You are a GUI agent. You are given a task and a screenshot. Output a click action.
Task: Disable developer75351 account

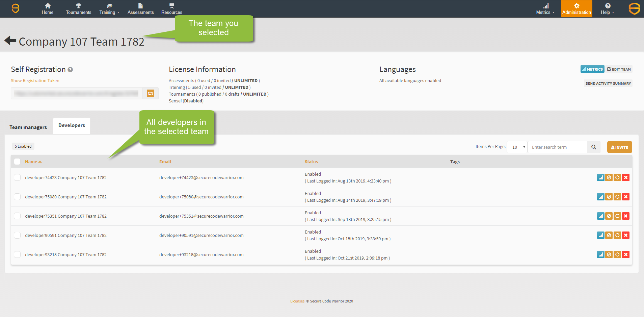[x=609, y=216]
